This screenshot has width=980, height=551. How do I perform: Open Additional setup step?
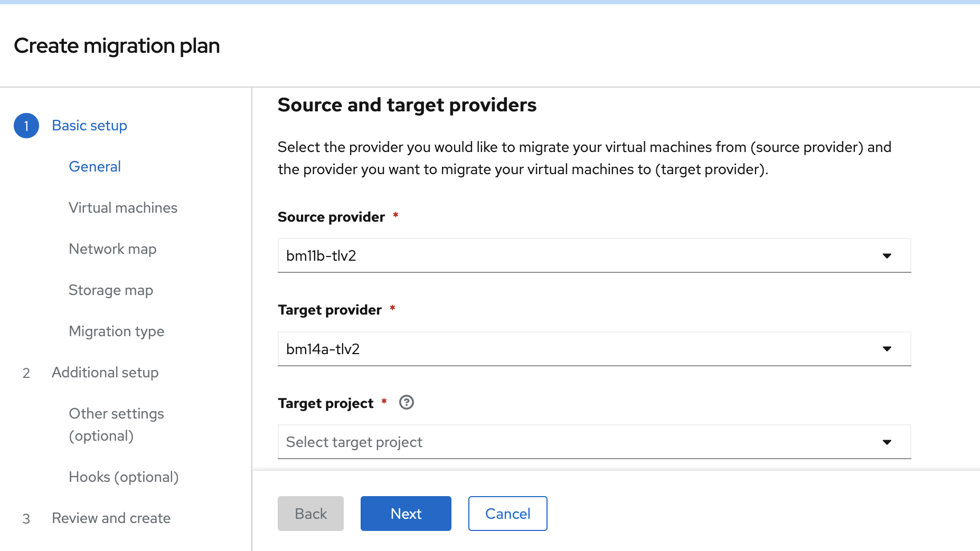click(105, 373)
